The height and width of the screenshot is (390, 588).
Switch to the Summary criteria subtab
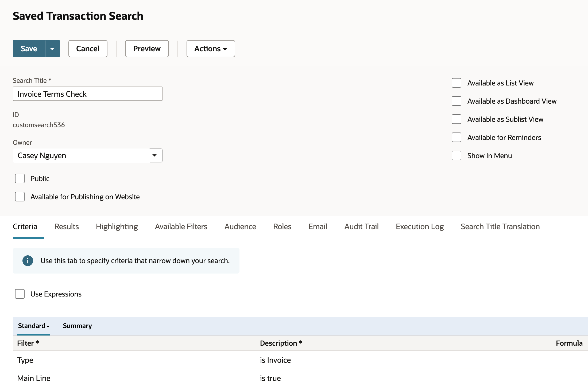pyautogui.click(x=77, y=326)
